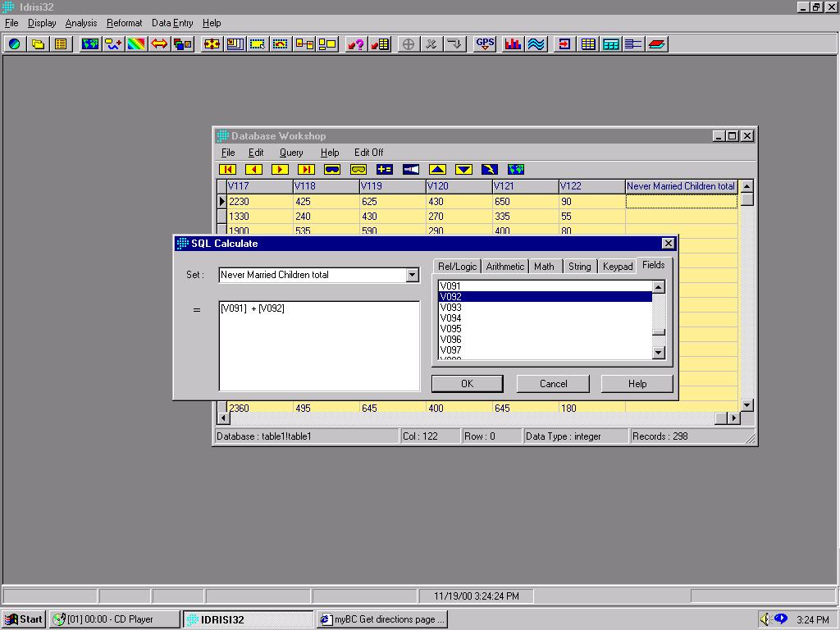Click the next record arrow icon
This screenshot has height=630, width=840.
[x=280, y=169]
